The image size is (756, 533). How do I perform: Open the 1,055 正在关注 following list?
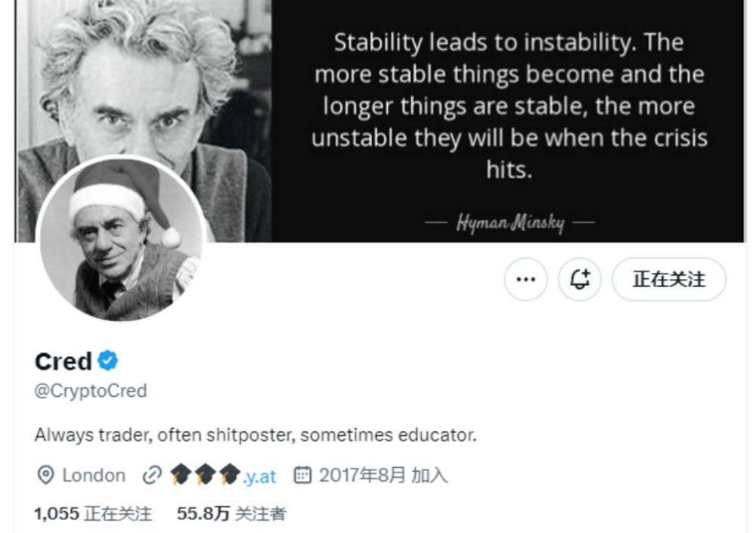pos(94,513)
